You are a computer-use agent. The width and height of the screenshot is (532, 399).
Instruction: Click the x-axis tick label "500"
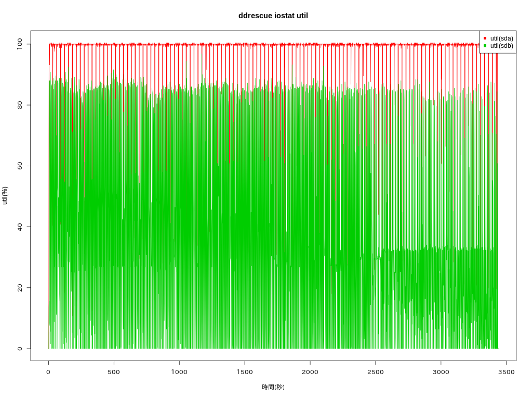point(114,372)
